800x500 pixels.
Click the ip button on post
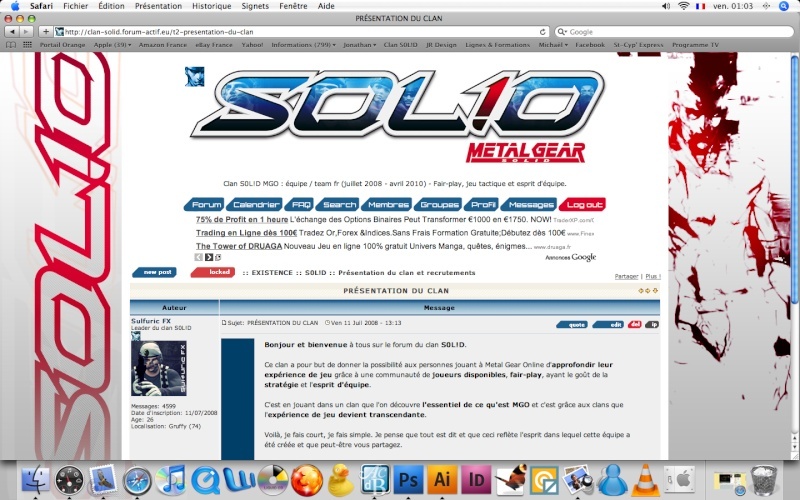click(x=652, y=324)
